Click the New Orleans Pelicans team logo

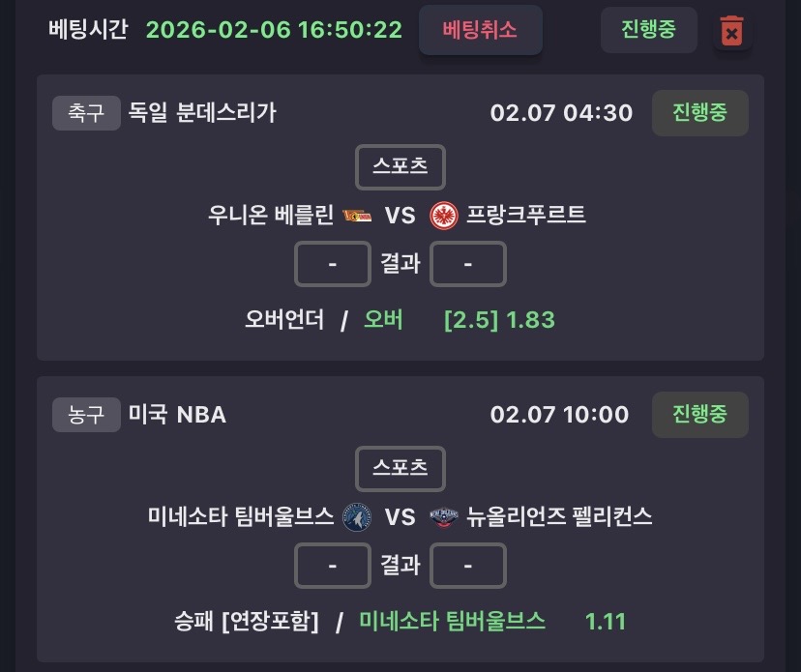tap(443, 516)
